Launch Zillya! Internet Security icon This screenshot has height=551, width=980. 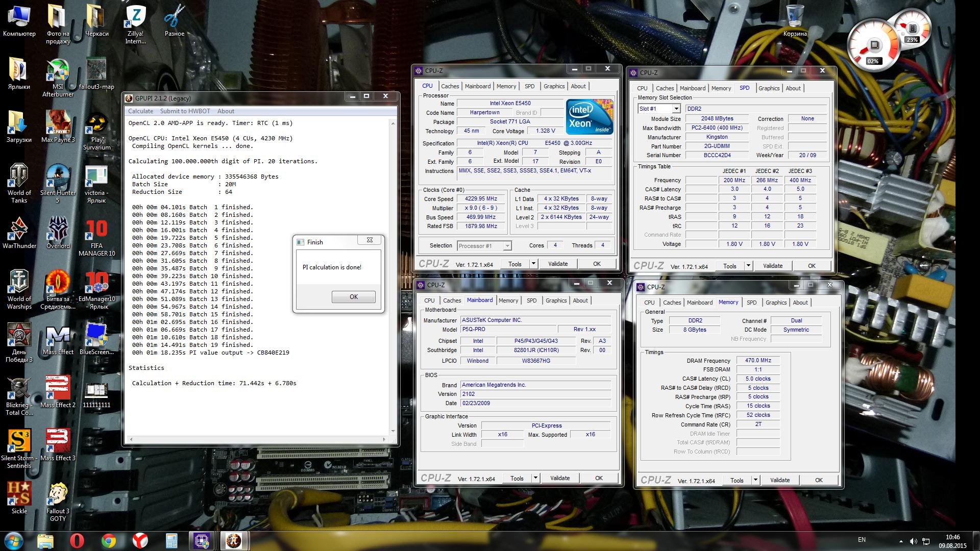[135, 24]
